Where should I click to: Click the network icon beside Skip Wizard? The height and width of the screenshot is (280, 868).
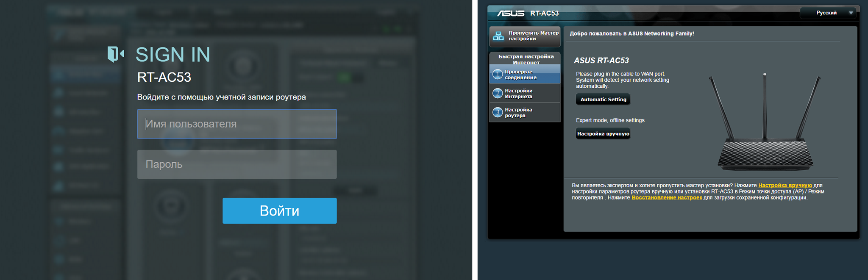[x=498, y=36]
